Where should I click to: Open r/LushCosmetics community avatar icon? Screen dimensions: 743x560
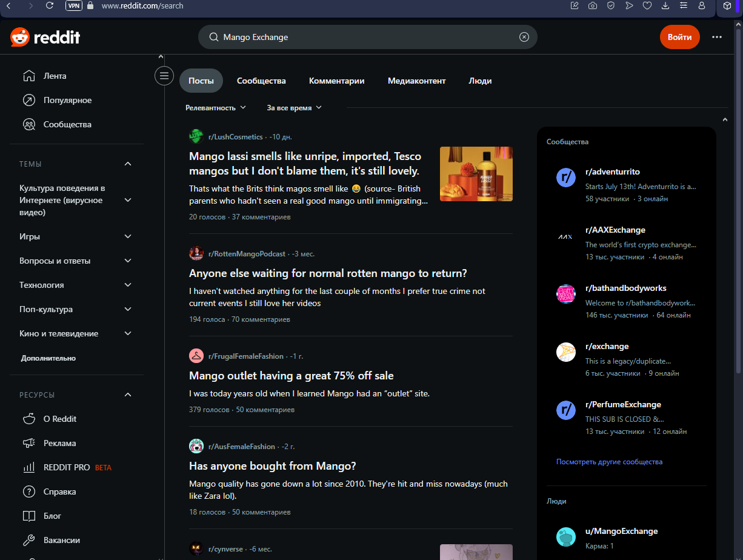[x=196, y=136]
